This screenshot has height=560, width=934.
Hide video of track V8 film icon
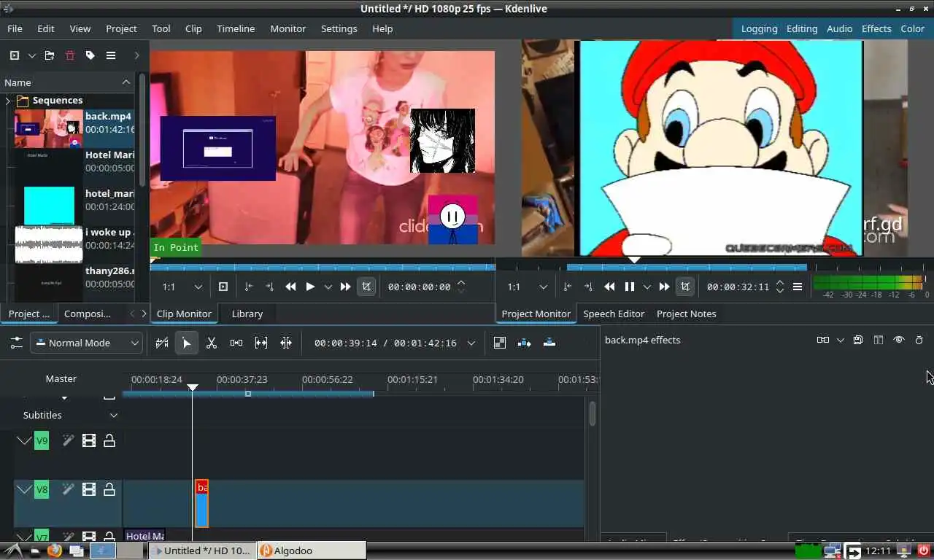coord(89,490)
